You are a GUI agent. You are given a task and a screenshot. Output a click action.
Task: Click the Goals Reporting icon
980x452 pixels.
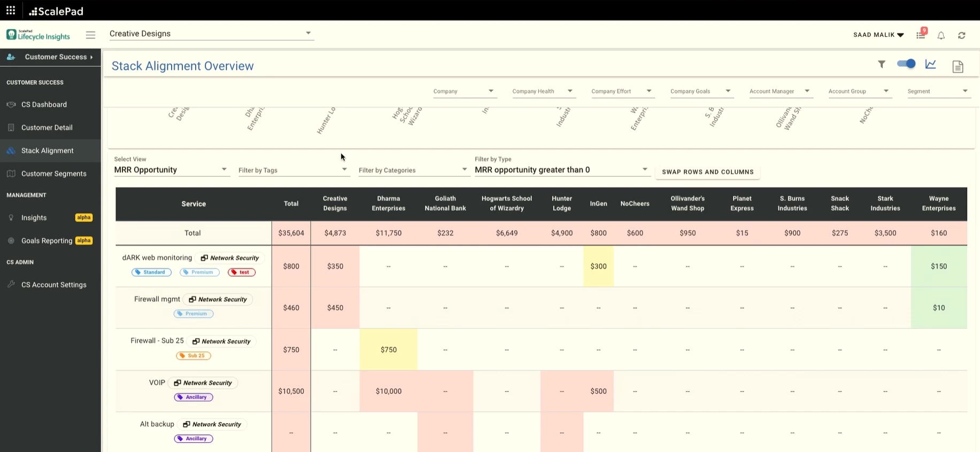pyautogui.click(x=11, y=240)
